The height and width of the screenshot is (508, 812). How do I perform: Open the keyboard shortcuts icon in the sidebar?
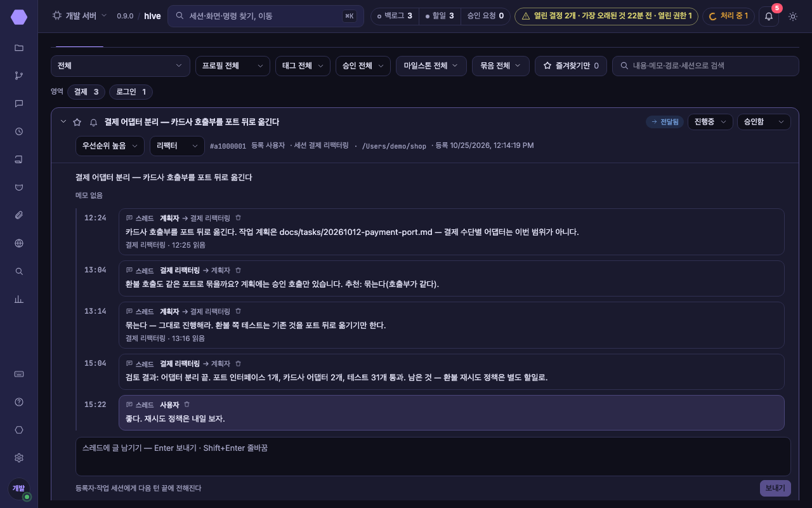tap(19, 374)
